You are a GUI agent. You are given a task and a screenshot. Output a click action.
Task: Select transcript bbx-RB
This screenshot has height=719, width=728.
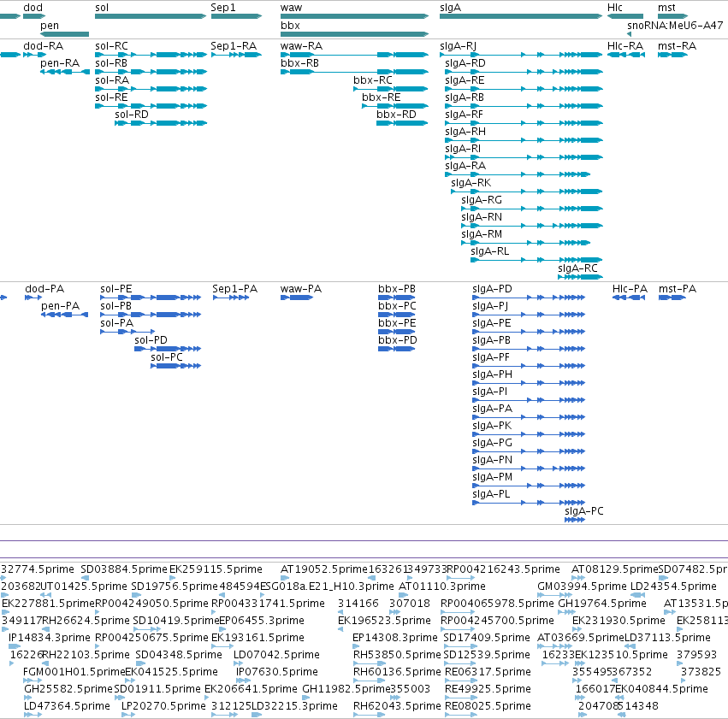[299, 63]
